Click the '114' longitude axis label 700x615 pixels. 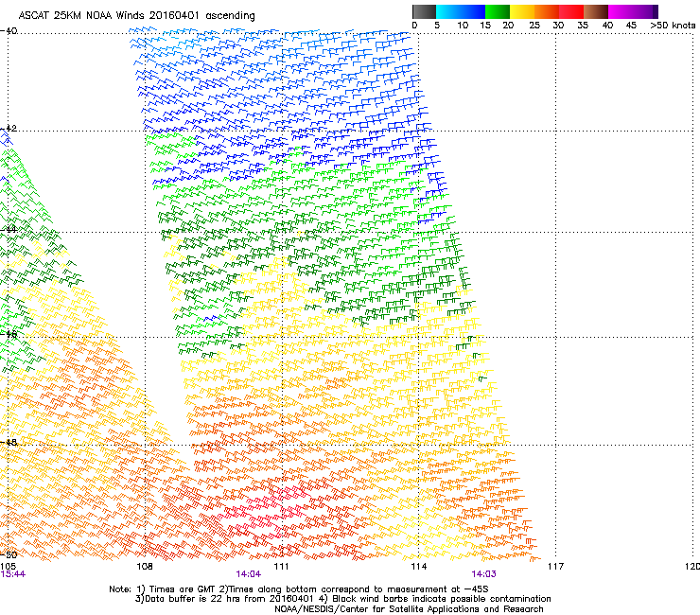pos(419,567)
